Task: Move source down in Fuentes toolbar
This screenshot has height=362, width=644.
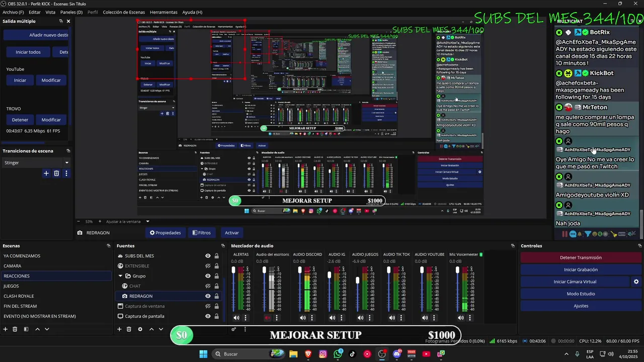Action: pyautogui.click(x=161, y=329)
